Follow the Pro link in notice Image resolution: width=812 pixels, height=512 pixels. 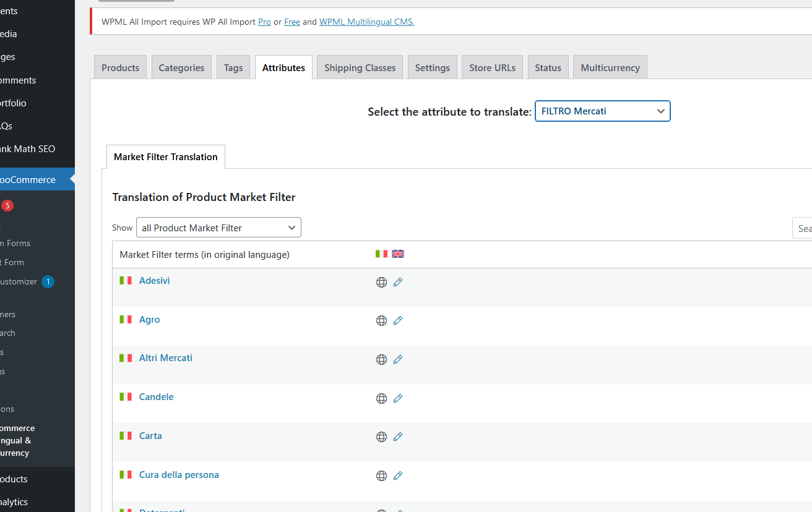tap(264, 22)
